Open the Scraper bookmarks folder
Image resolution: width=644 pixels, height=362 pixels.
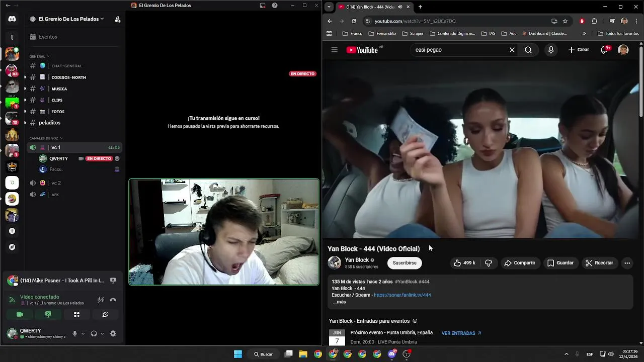tap(413, 34)
